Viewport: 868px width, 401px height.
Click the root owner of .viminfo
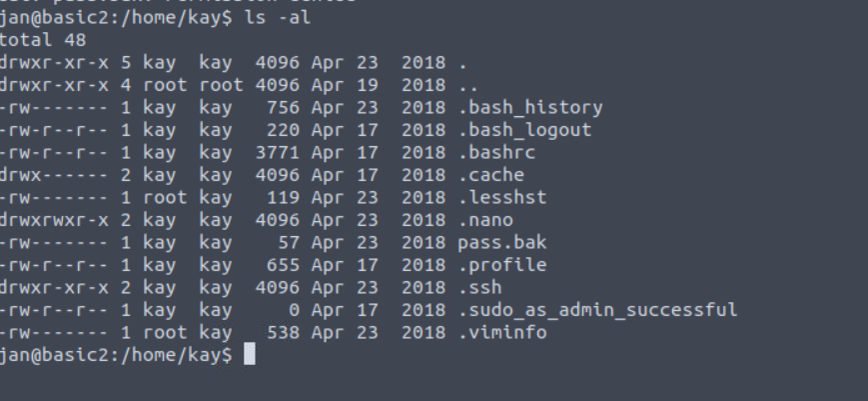click(165, 332)
